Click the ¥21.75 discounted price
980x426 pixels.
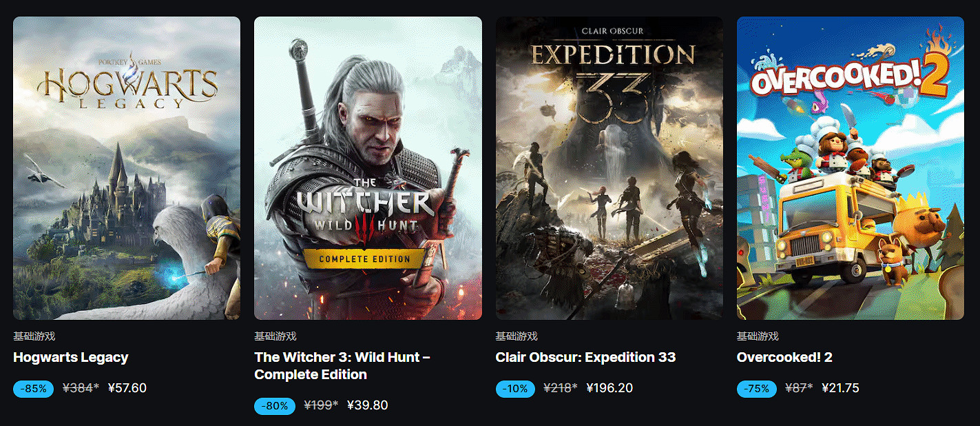(x=840, y=388)
